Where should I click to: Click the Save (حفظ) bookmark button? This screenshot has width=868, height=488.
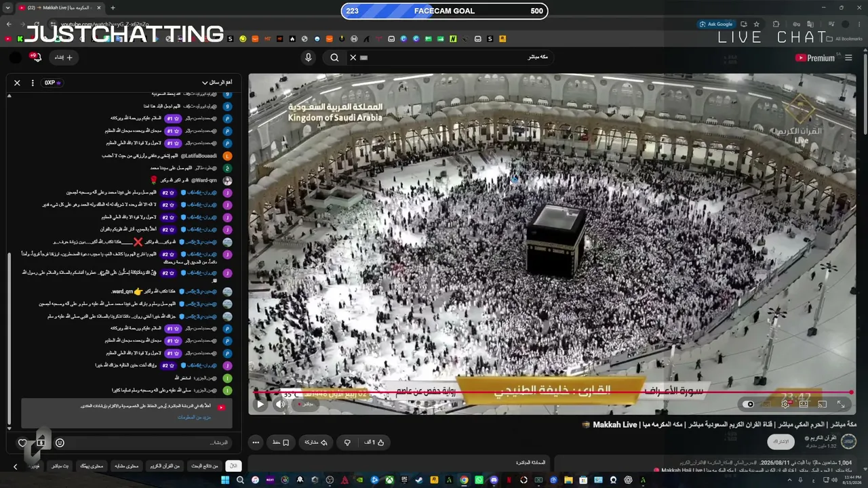(x=281, y=443)
